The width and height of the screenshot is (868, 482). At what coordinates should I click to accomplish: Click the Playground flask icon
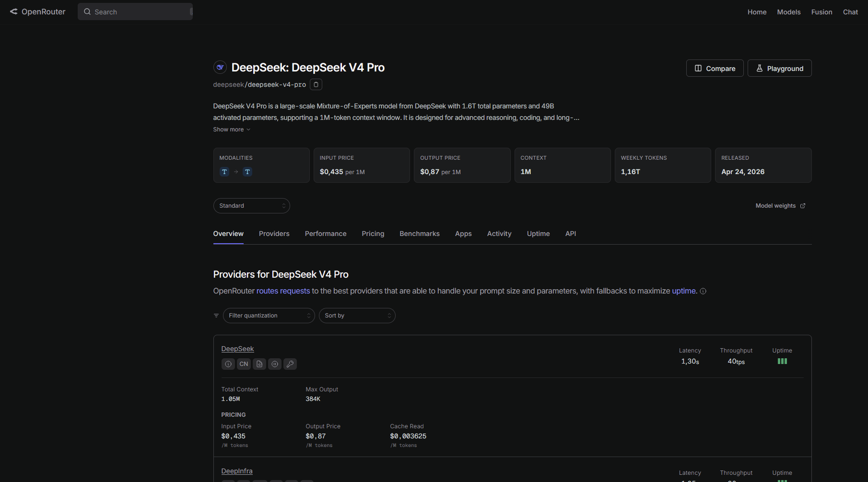coord(760,68)
